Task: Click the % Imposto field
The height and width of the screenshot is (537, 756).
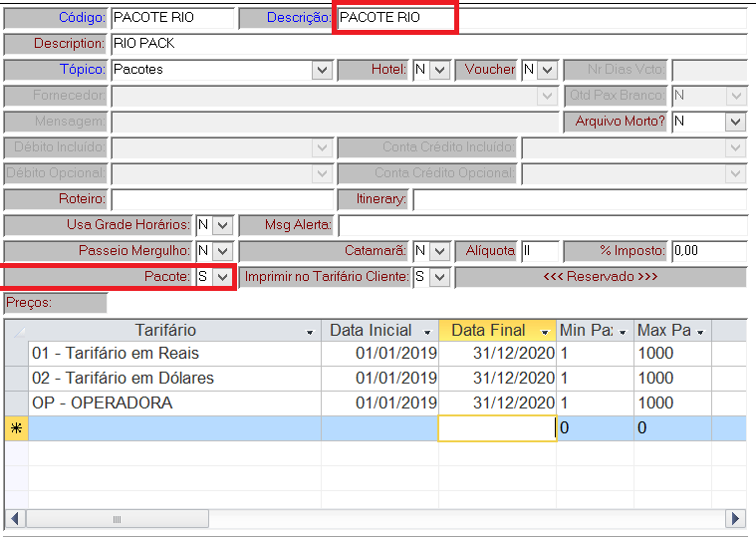Action: (707, 251)
